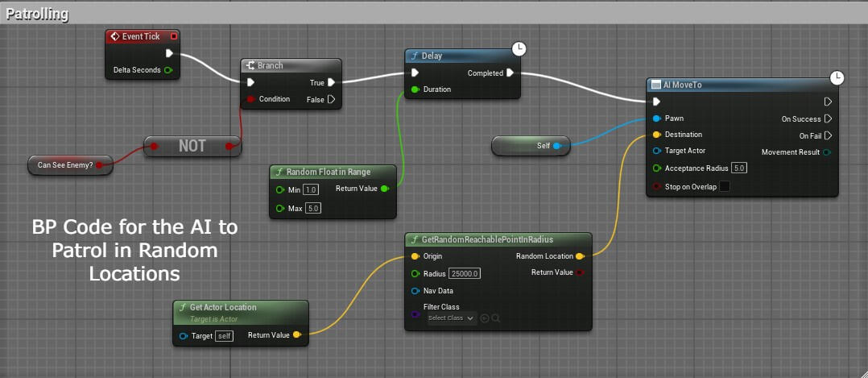Image resolution: width=868 pixels, height=378 pixels.
Task: Click the Random Float Min pin
Action: click(280, 190)
